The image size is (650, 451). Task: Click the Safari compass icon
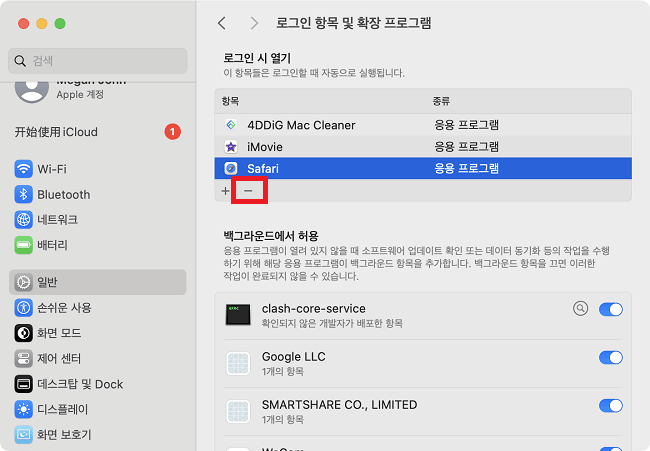pyautogui.click(x=231, y=168)
